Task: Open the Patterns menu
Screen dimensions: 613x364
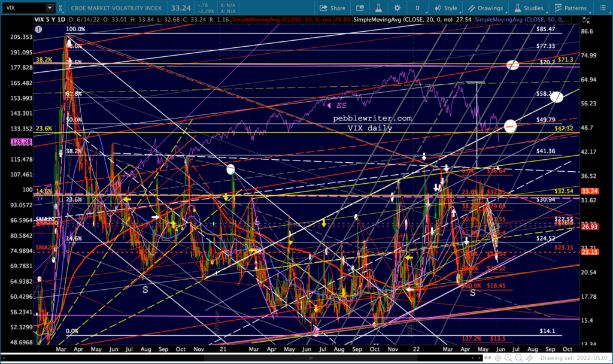Action: click(x=570, y=8)
